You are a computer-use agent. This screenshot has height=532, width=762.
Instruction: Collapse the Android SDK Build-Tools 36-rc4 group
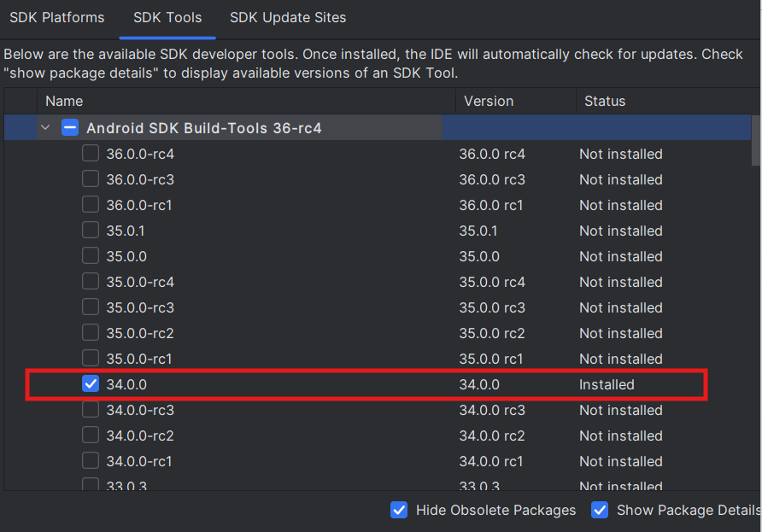click(44, 128)
